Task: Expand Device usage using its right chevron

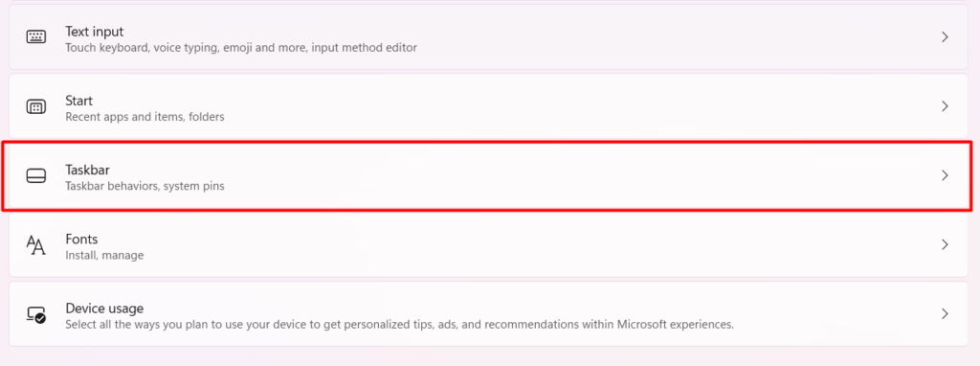Action: point(945,314)
